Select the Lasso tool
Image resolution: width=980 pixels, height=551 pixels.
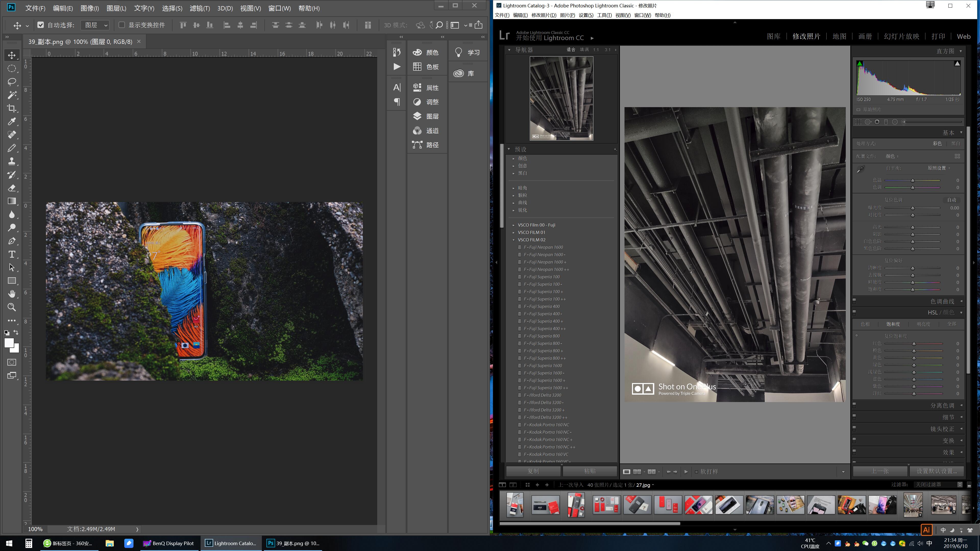click(x=12, y=82)
